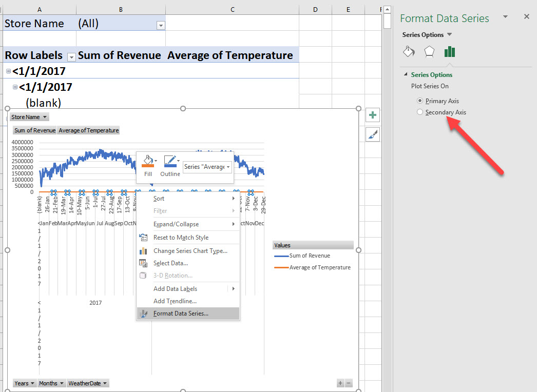Click the Chart Styles paintbrush button
537x392 pixels.
[373, 134]
